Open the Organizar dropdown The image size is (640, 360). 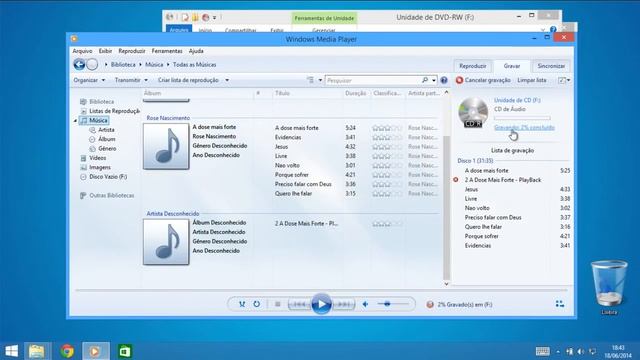(89, 80)
